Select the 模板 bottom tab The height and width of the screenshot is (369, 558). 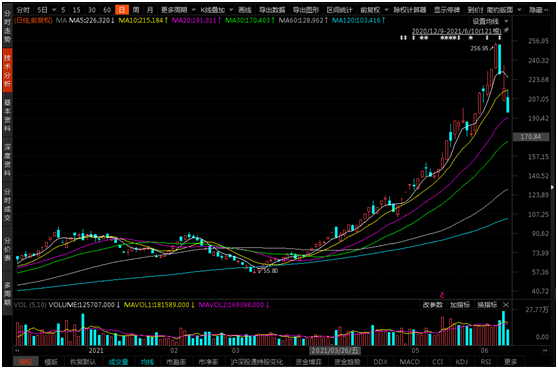(51, 362)
